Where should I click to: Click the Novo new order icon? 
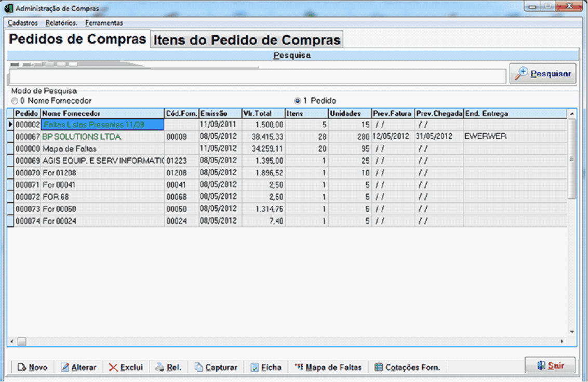tap(22, 367)
